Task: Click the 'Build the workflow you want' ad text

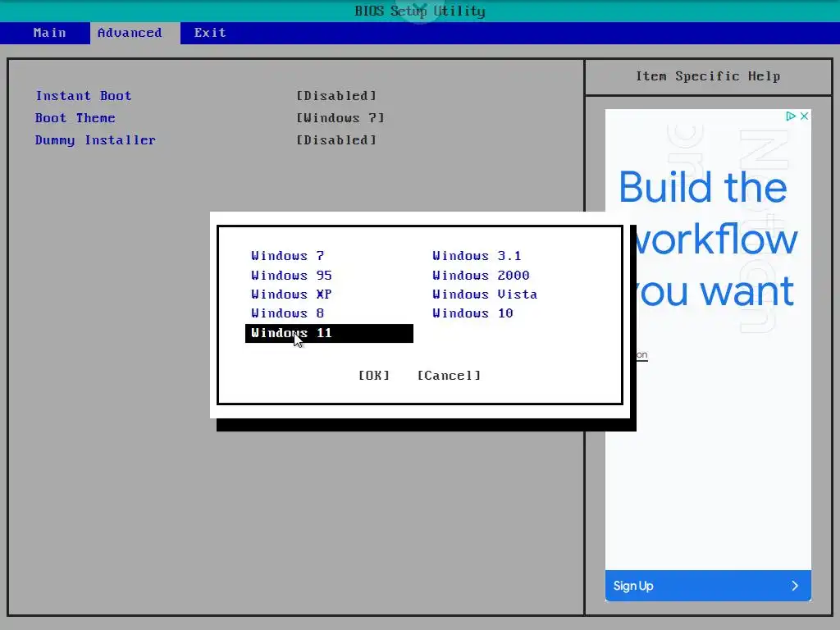Action: [x=708, y=239]
